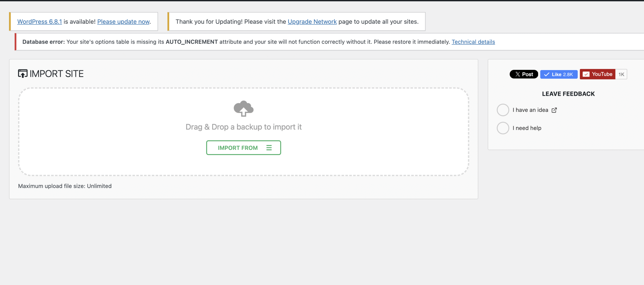Image resolution: width=644 pixels, height=285 pixels.
Task: Click the X Post share button
Action: click(x=524, y=74)
